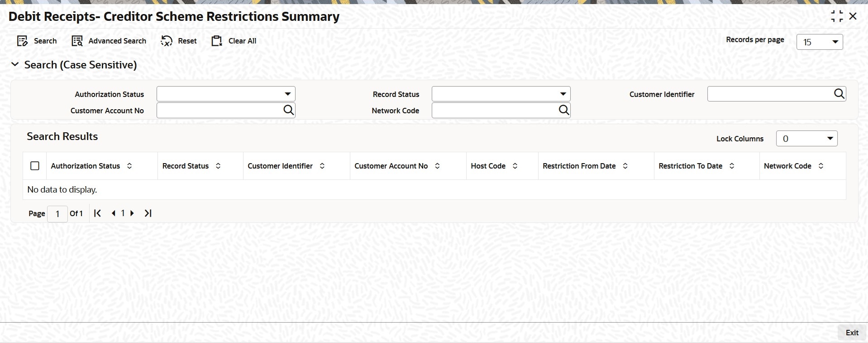Sort by Network Code column

(821, 166)
